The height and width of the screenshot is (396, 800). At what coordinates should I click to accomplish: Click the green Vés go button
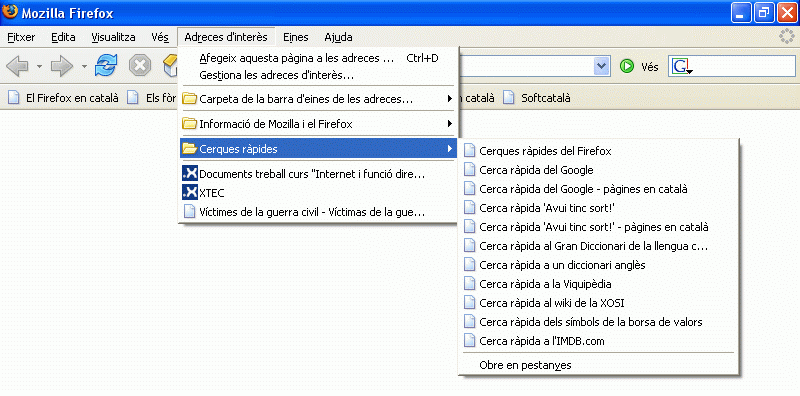click(x=639, y=67)
